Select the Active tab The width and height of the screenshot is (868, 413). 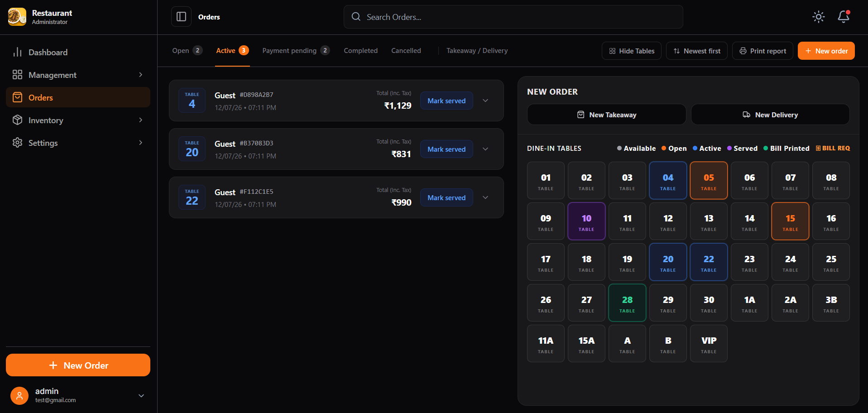(x=232, y=50)
